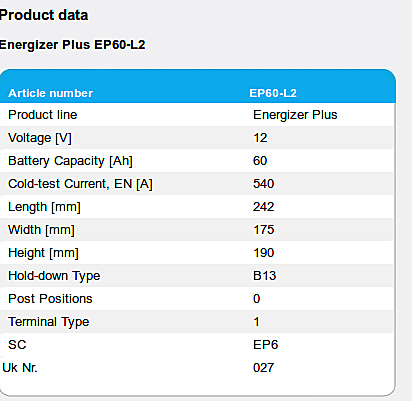Click the Product data heading
Screen dimensions: 412x401
(44, 15)
